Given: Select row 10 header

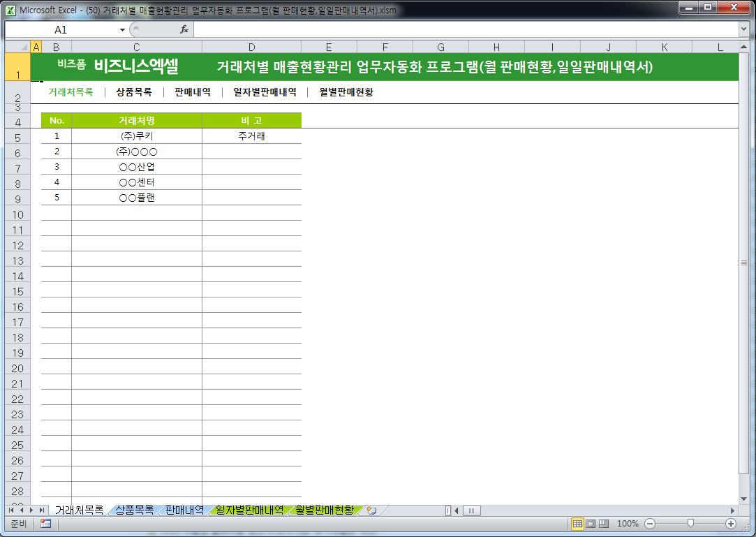Looking at the screenshot, I should pos(18,214).
